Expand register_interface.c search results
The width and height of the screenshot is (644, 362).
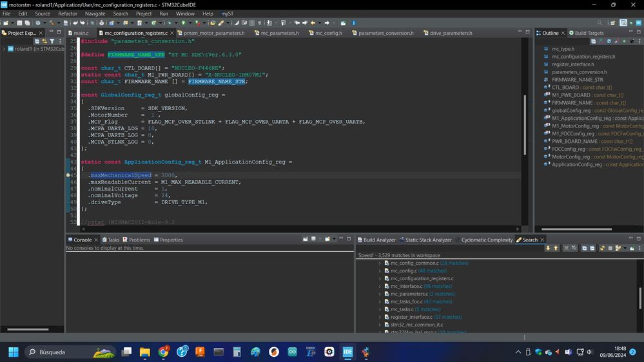(x=380, y=317)
